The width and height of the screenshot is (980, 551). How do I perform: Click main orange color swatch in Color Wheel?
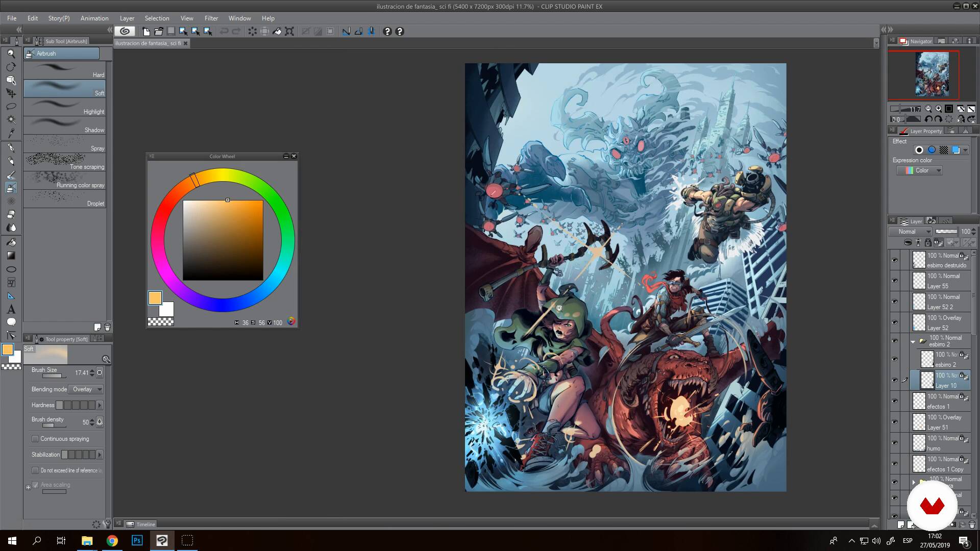click(155, 298)
